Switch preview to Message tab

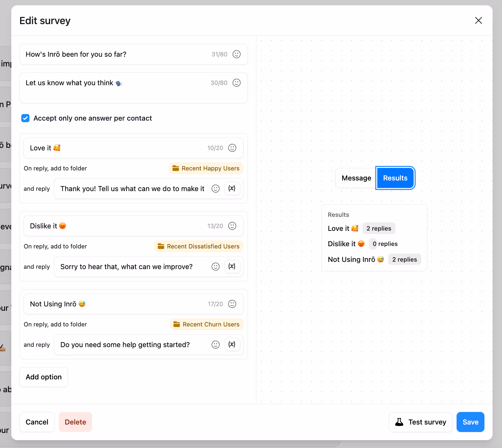coord(356,178)
